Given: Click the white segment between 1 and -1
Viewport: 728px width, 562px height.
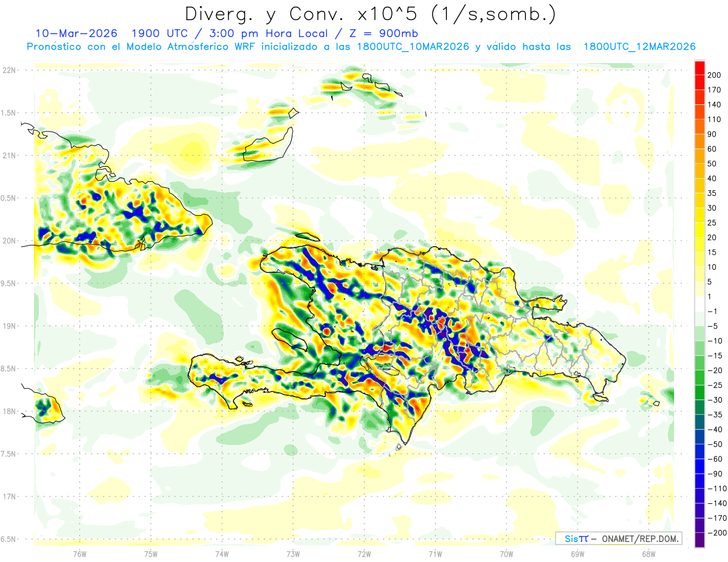Looking at the screenshot, I should click(x=699, y=304).
